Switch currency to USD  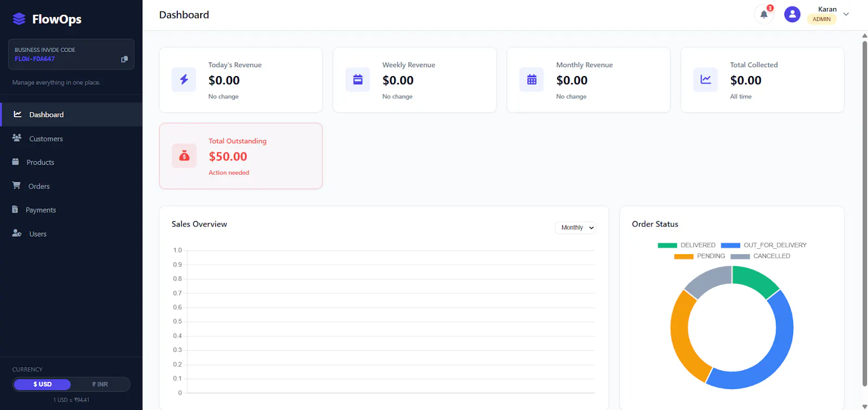click(x=42, y=384)
